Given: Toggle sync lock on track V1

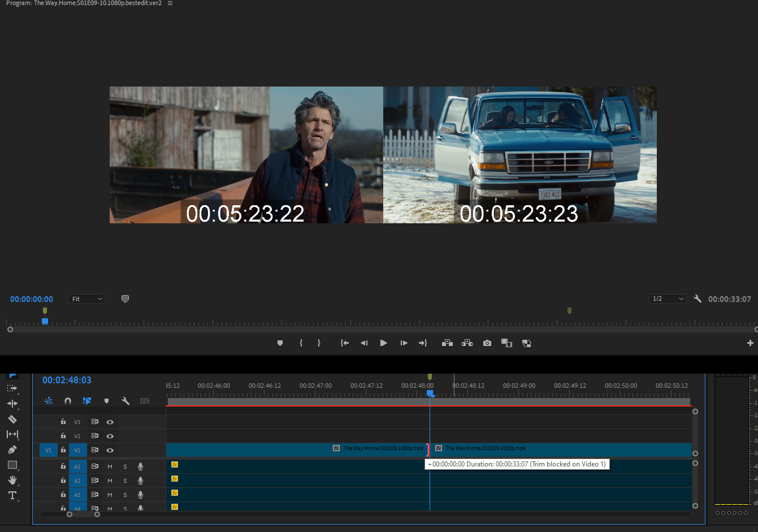Looking at the screenshot, I should click(x=95, y=450).
